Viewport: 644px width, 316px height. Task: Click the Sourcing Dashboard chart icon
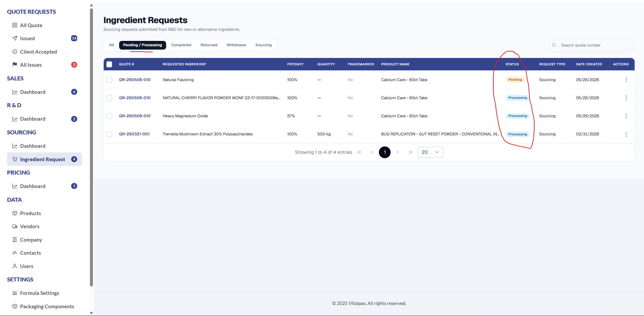click(x=15, y=146)
